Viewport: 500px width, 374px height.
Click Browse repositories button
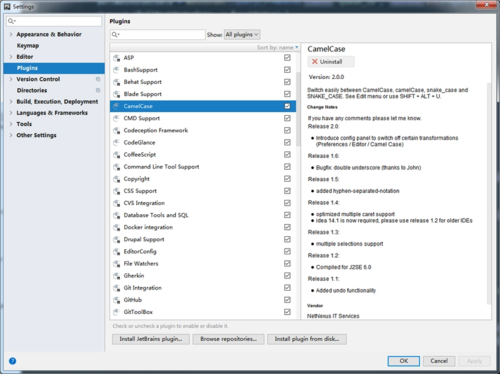click(228, 339)
